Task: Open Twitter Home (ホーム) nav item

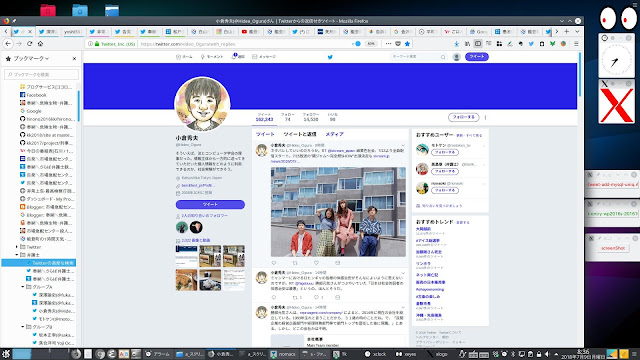Action: [x=184, y=57]
